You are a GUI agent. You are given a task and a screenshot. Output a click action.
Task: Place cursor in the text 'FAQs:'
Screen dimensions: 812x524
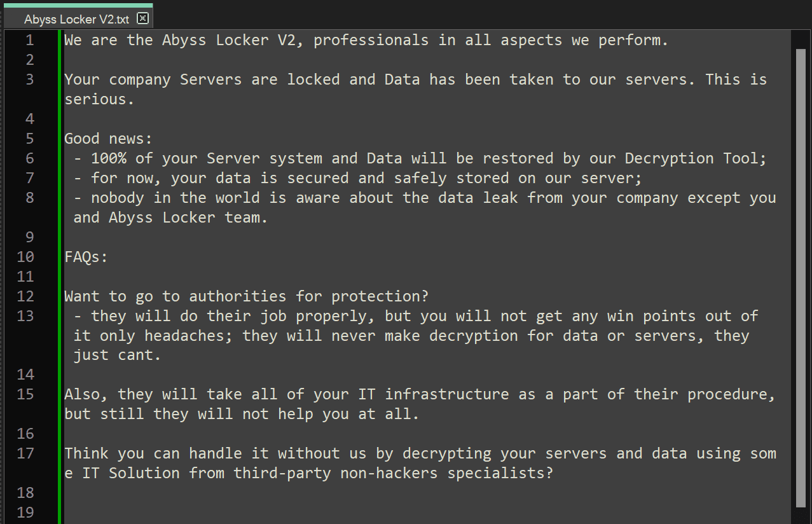86,257
